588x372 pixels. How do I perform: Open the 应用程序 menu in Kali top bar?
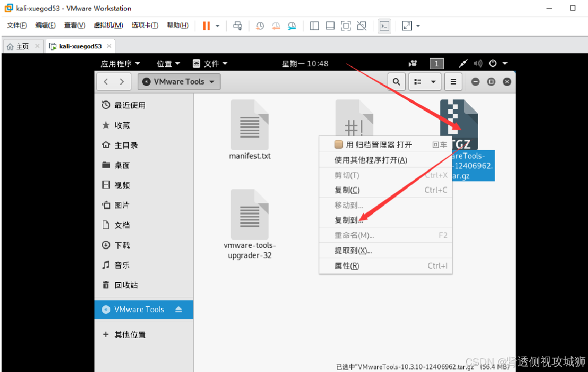[x=120, y=64]
